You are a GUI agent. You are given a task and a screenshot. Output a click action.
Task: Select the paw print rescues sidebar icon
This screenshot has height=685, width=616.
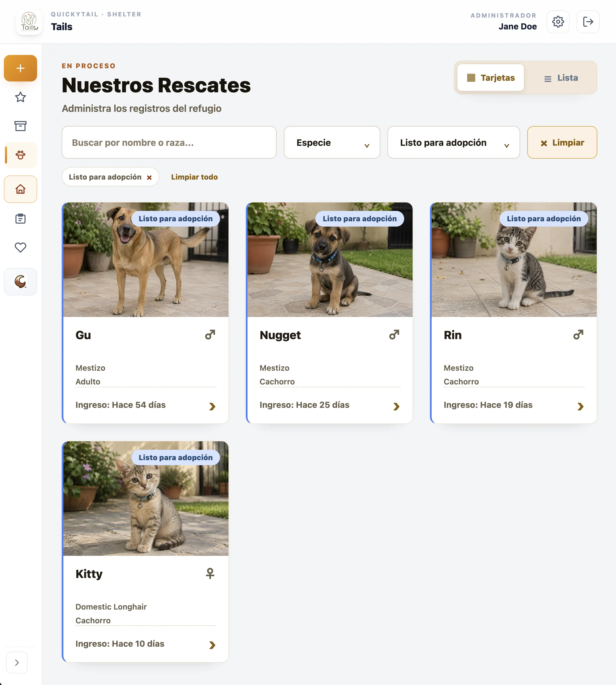pyautogui.click(x=20, y=155)
